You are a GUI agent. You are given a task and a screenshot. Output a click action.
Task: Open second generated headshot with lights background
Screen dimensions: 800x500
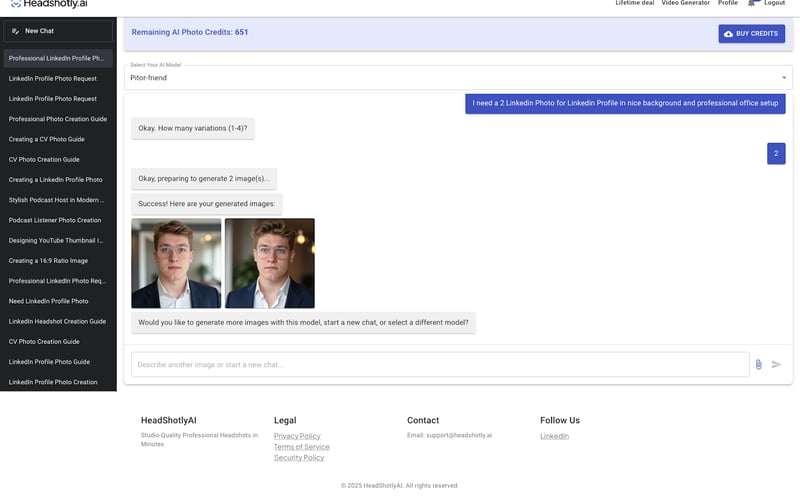269,263
